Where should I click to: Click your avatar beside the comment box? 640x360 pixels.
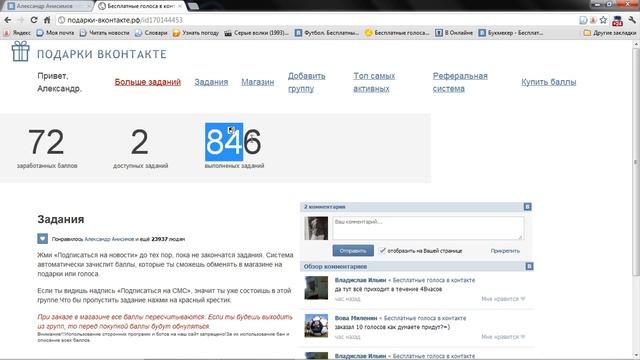point(316,228)
